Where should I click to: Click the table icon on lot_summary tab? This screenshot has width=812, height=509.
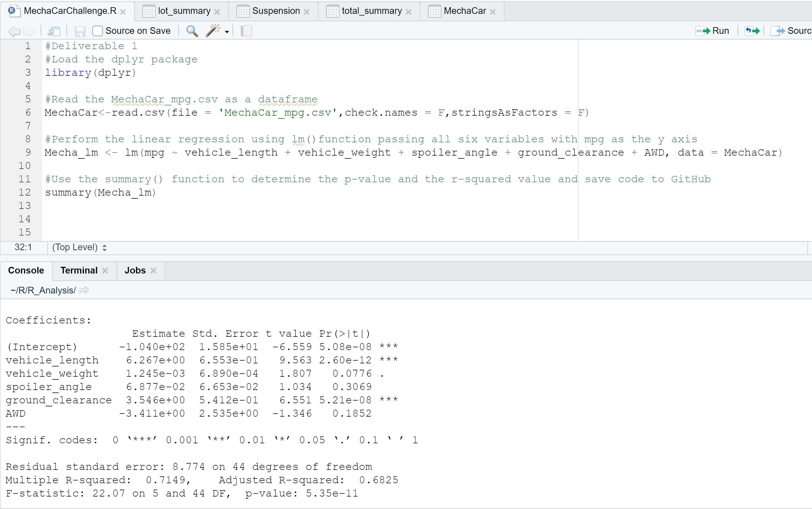click(x=149, y=11)
